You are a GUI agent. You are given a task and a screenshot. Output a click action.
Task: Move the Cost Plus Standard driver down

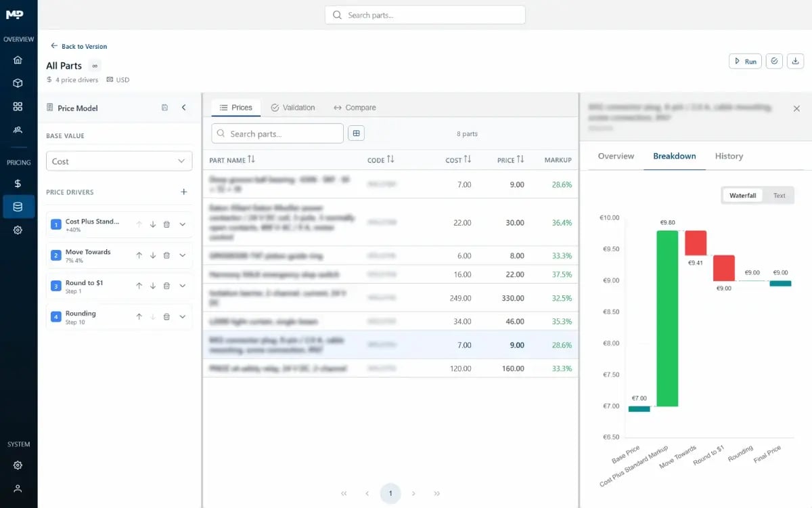[152, 224]
